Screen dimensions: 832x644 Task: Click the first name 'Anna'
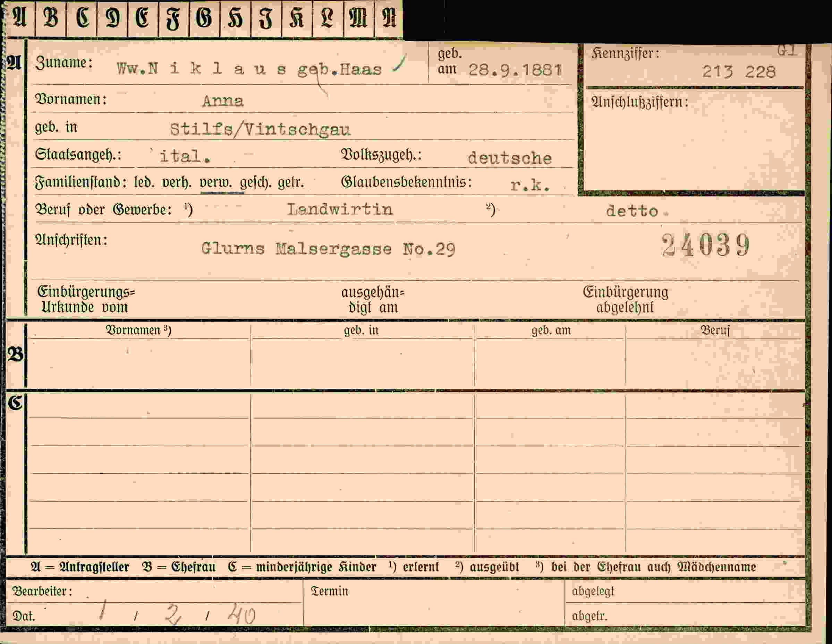(x=223, y=101)
